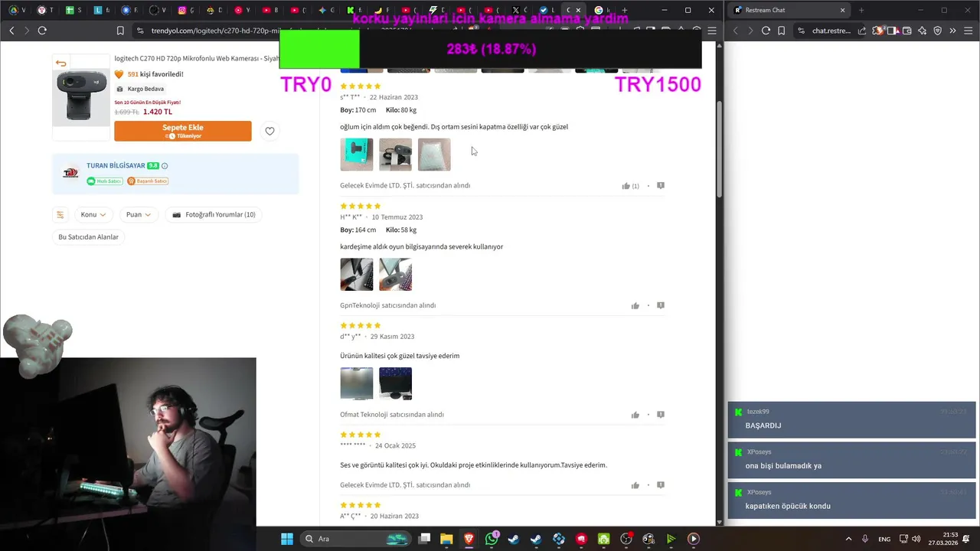Open Task View on taskbar
This screenshot has width=980, height=551.
(x=425, y=539)
